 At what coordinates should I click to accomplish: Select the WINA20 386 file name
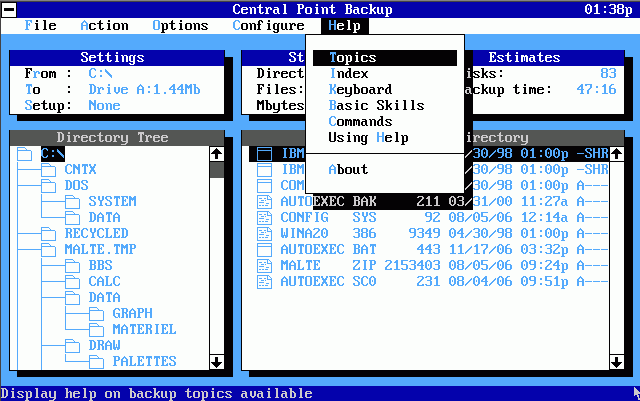click(328, 234)
